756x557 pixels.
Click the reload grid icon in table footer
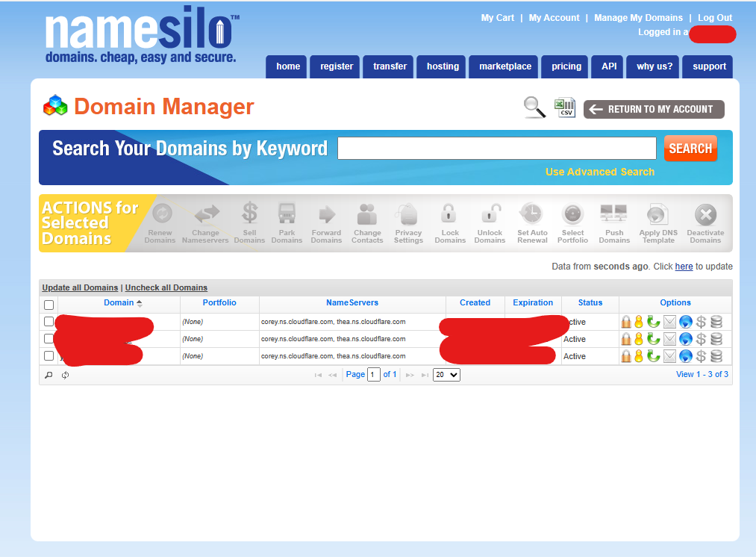(65, 375)
